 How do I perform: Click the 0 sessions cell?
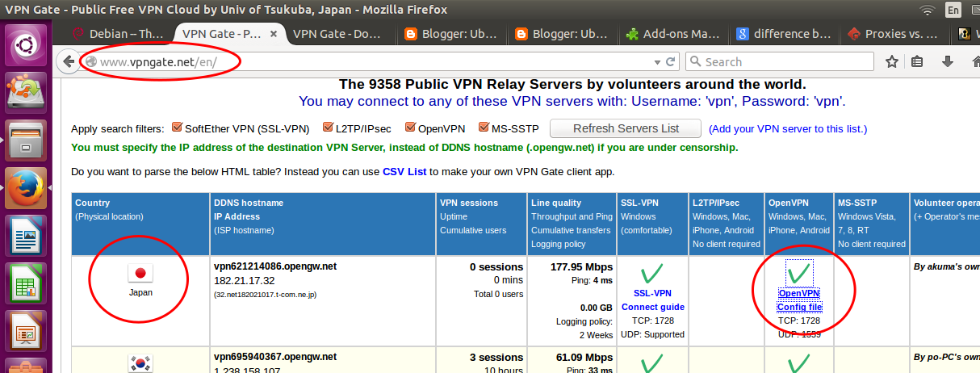click(x=496, y=266)
